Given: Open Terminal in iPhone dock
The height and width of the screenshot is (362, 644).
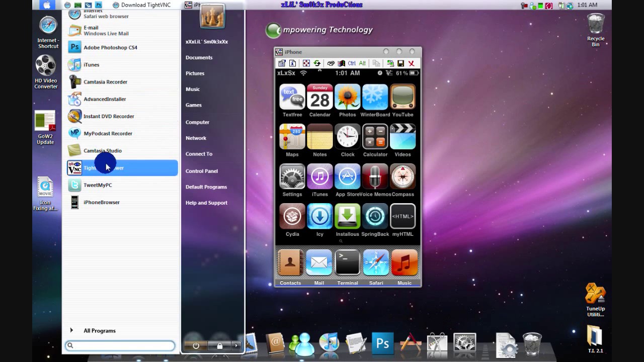Looking at the screenshot, I should point(348,262).
